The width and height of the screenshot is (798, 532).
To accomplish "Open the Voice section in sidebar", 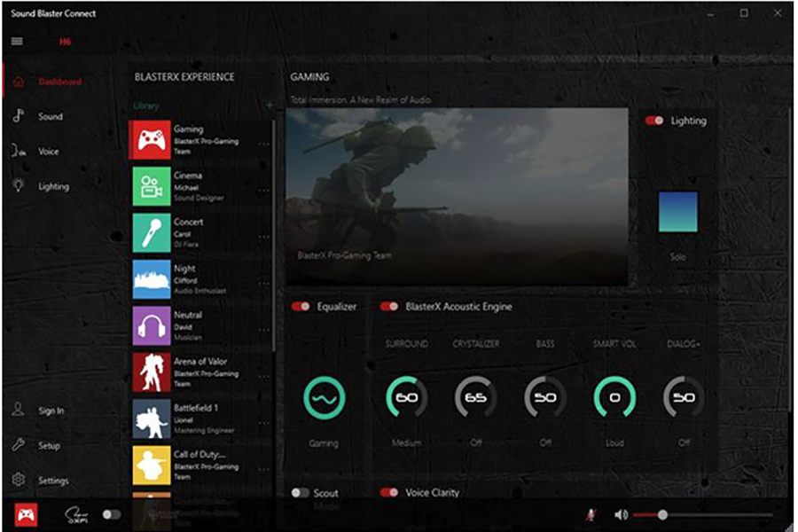I will pos(48,152).
